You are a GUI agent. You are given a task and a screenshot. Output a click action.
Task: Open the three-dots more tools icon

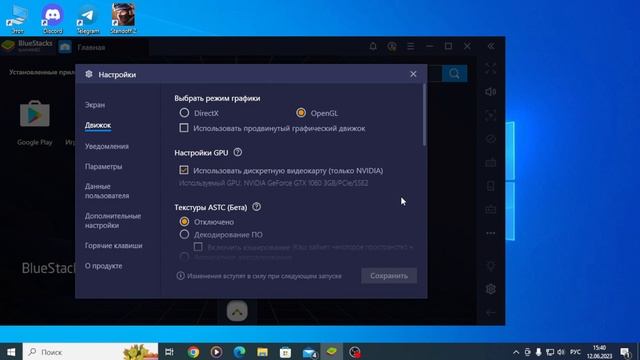click(x=491, y=233)
